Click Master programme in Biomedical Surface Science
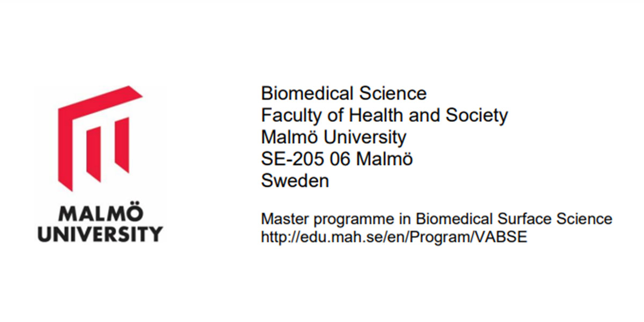Viewport: 644px width, 322px height. [436, 219]
